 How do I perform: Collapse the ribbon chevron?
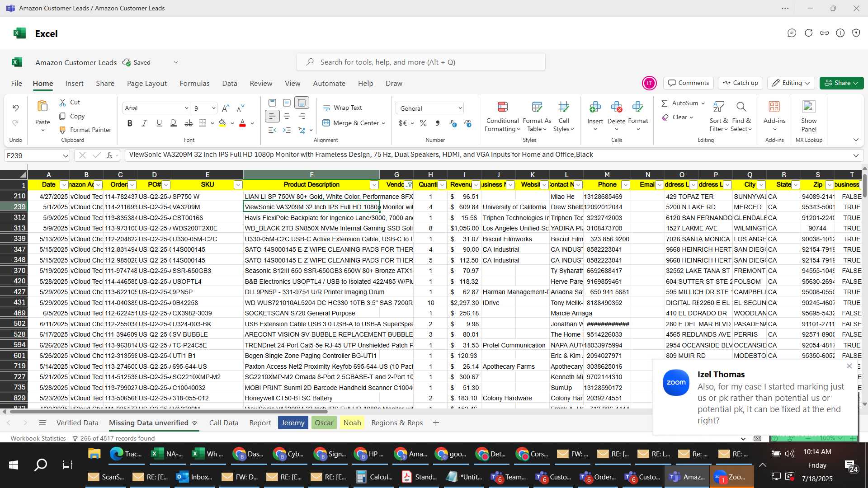(x=856, y=140)
